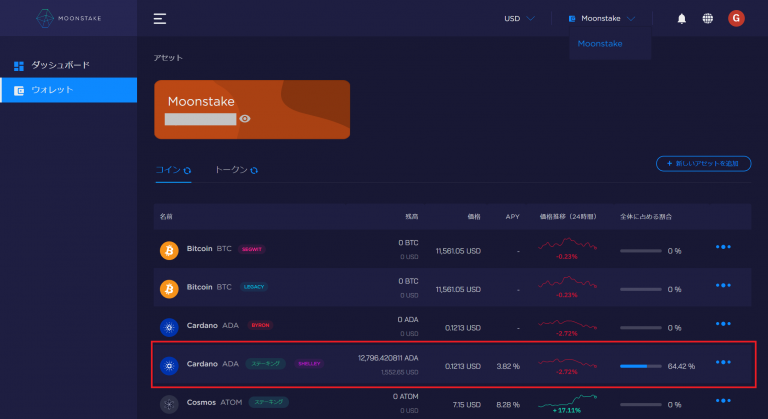Refresh the coins list icon
Image resolution: width=768 pixels, height=419 pixels.
[x=187, y=171]
